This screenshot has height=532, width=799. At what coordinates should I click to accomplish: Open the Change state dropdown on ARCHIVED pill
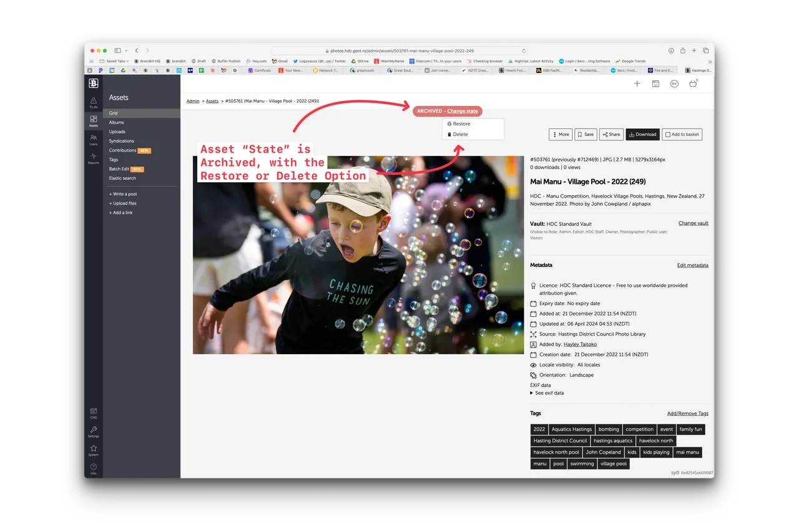(462, 110)
